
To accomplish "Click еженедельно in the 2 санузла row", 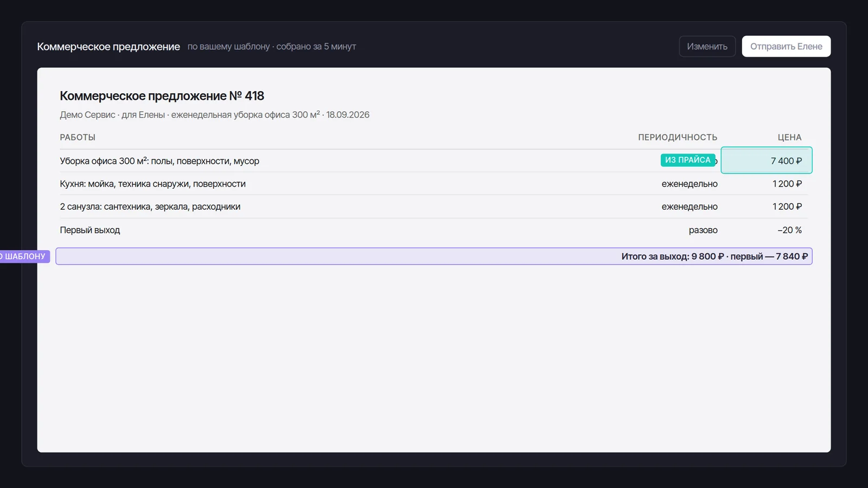I will click(690, 207).
